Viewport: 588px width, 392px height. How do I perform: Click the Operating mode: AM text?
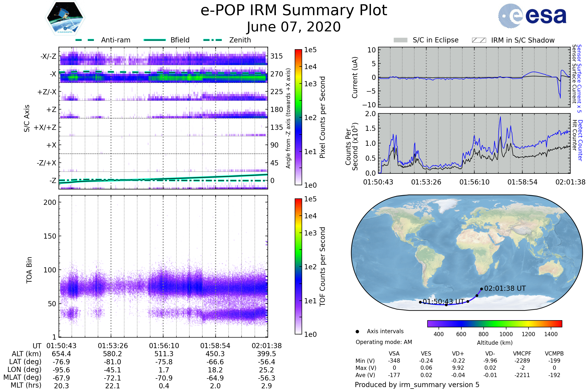click(x=384, y=342)
